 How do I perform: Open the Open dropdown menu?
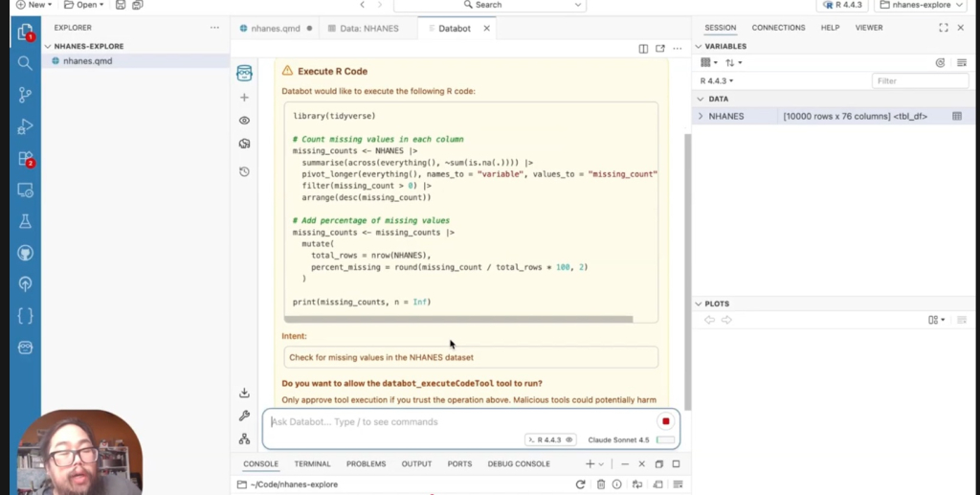point(84,5)
